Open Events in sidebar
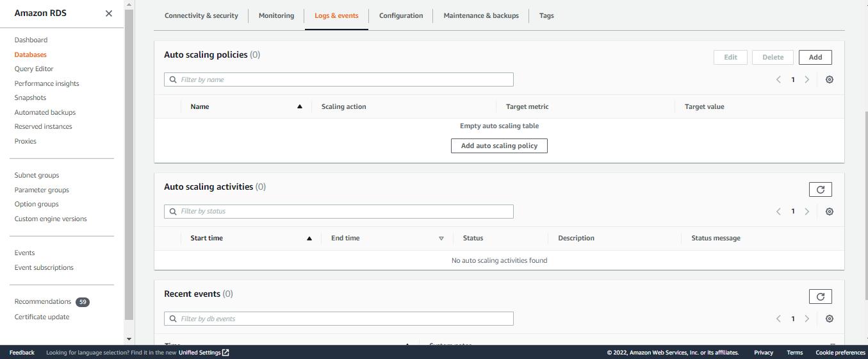This screenshot has height=359, width=868. click(24, 253)
